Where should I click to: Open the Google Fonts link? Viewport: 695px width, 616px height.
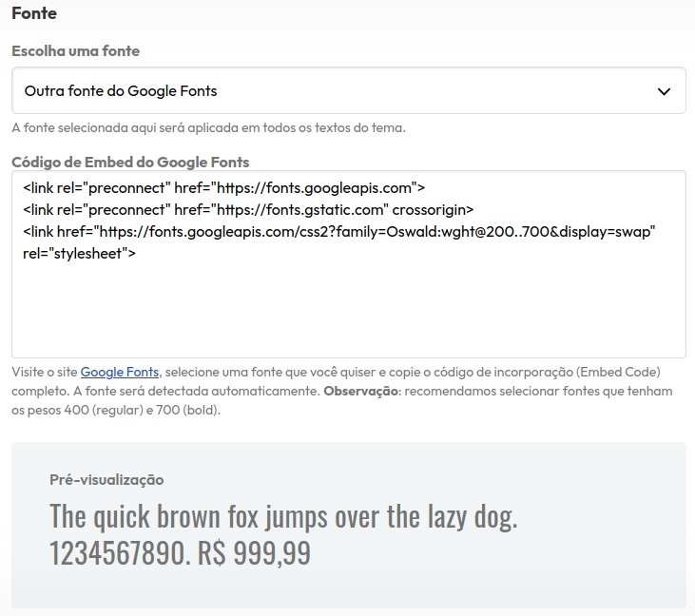tap(120, 372)
